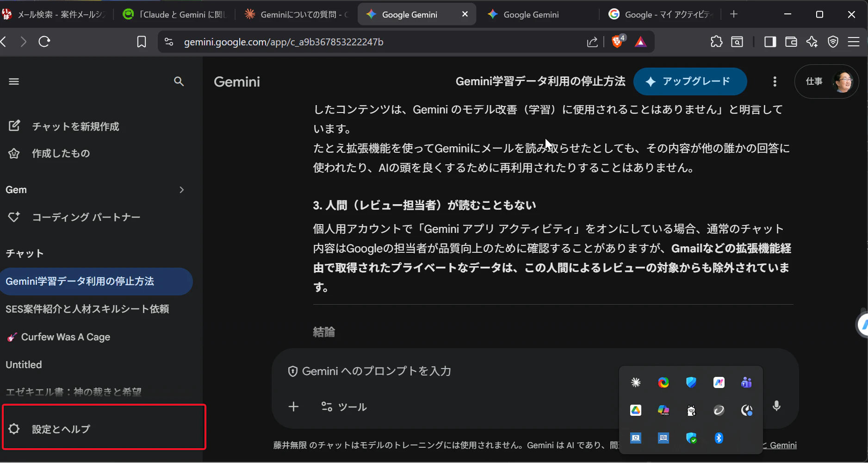Open the 仕事 account profile switcher
Viewport: 868px width, 463px height.
coord(827,81)
